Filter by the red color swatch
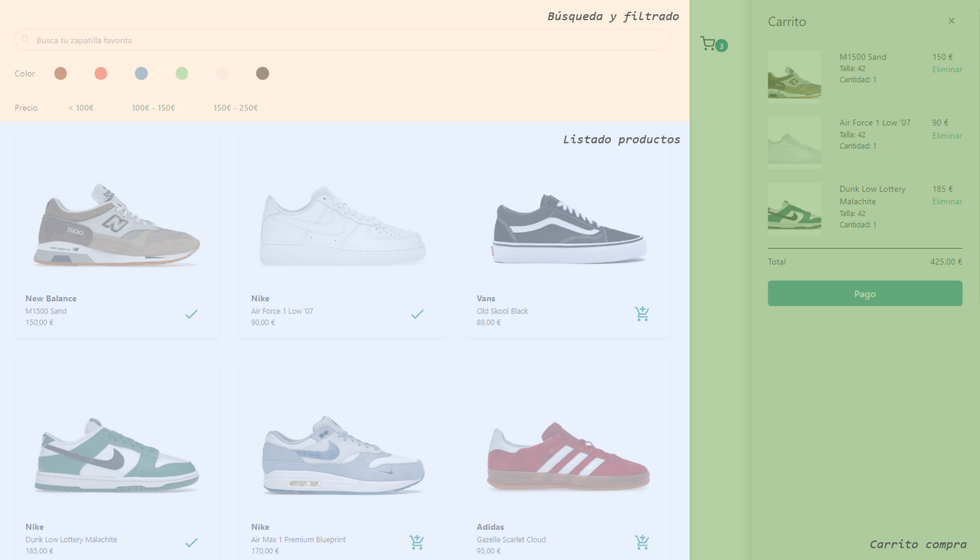The height and width of the screenshot is (560, 980). click(x=100, y=74)
